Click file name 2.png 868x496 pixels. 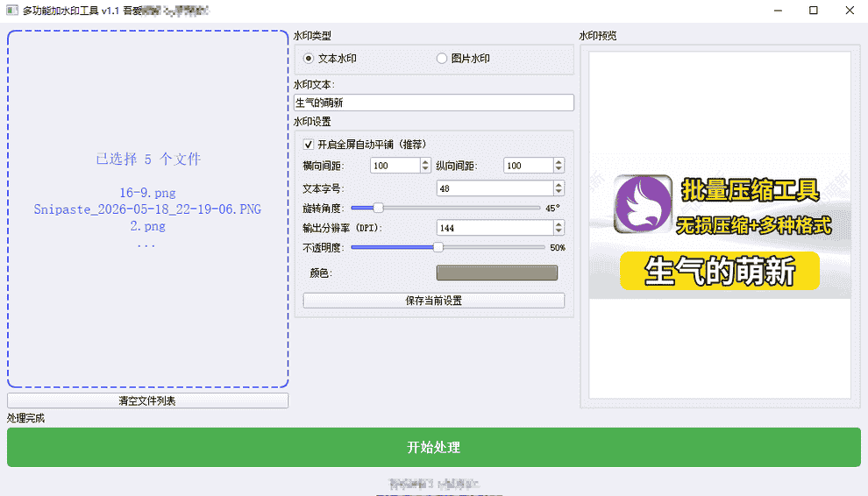coord(148,226)
